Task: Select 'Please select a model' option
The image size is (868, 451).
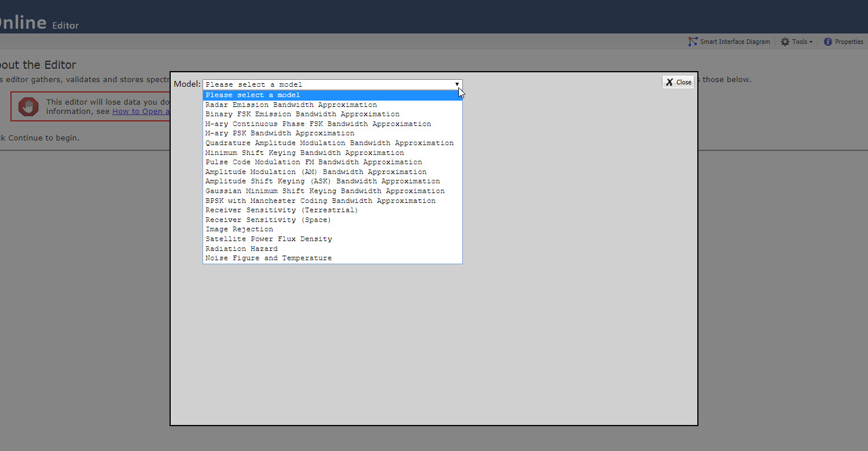Action: coord(333,95)
